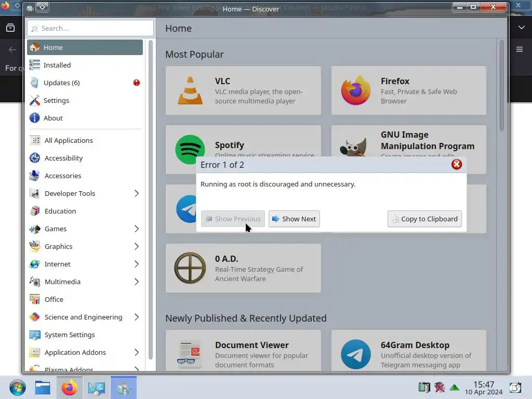Expand the Application Addons chevron
532x399 pixels.
click(137, 352)
